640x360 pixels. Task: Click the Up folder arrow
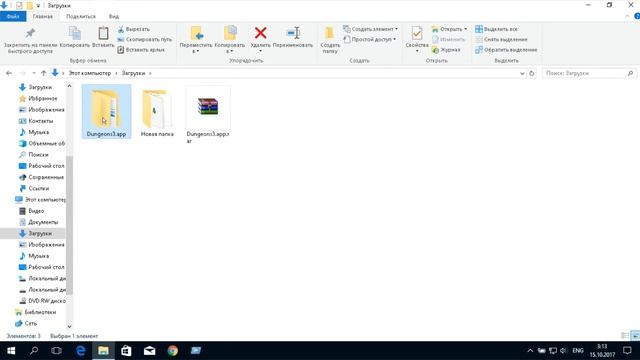point(43,73)
